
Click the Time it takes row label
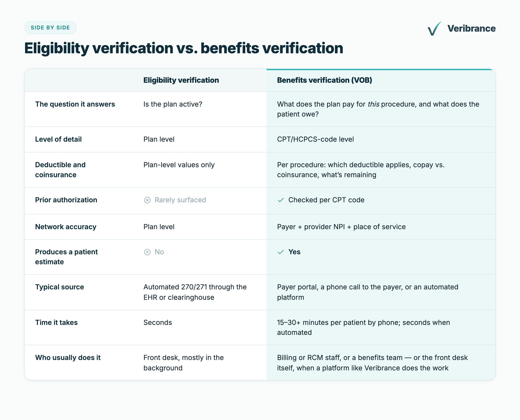(x=56, y=323)
